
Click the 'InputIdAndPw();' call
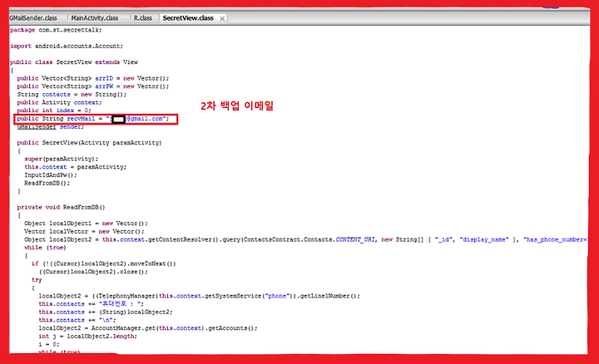(51, 175)
